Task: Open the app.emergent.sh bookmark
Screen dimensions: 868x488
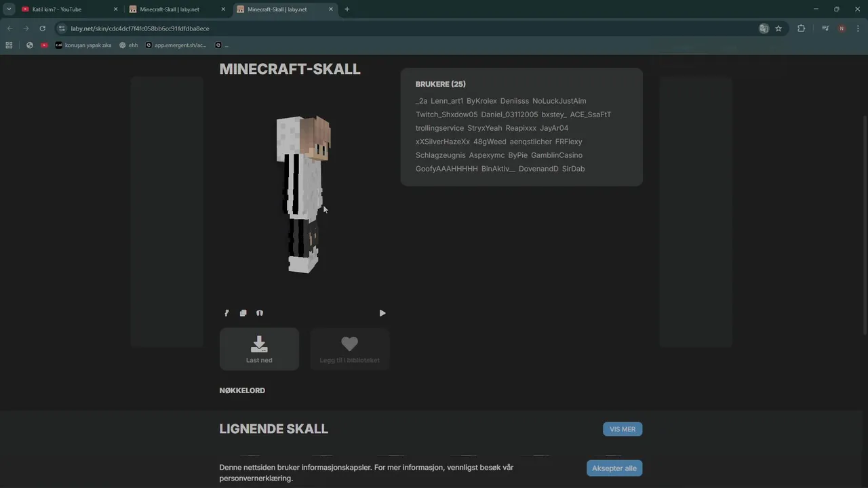Action: pos(176,45)
